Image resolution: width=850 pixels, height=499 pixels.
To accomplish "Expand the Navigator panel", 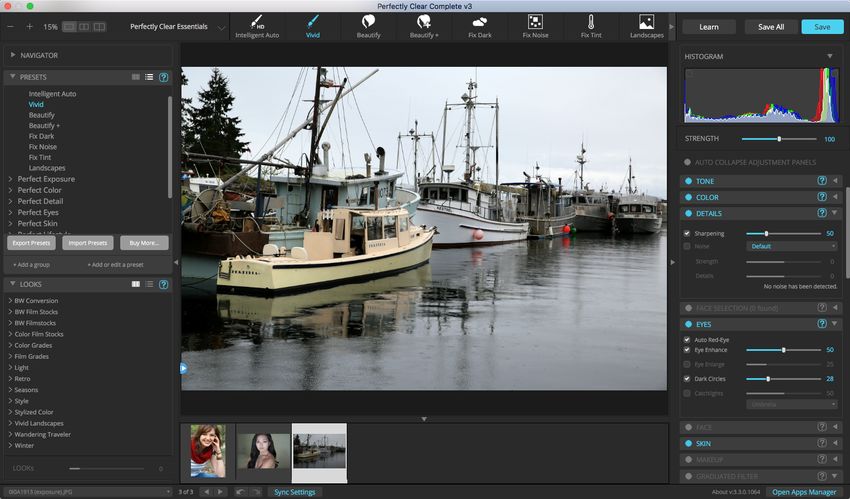I will (x=12, y=55).
